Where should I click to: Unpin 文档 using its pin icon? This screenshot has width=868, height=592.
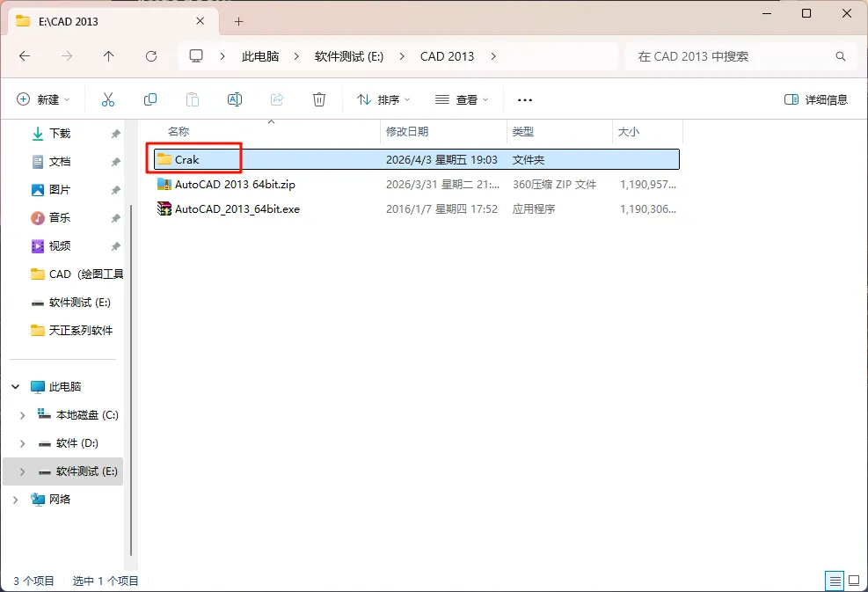point(115,162)
